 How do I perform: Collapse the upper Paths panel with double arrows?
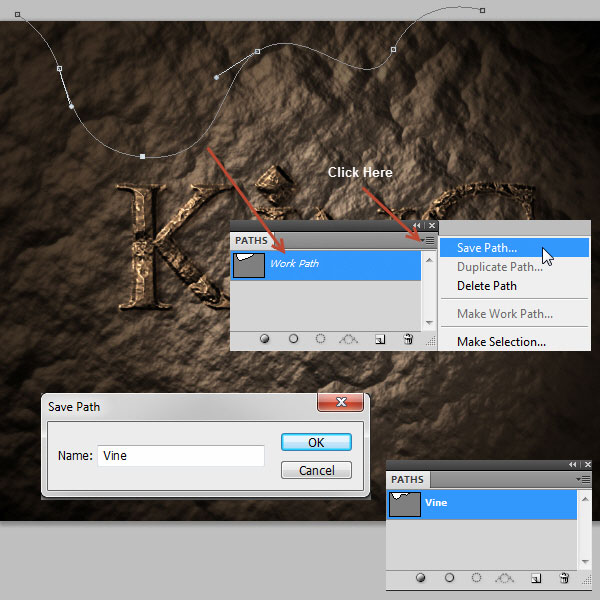click(417, 226)
